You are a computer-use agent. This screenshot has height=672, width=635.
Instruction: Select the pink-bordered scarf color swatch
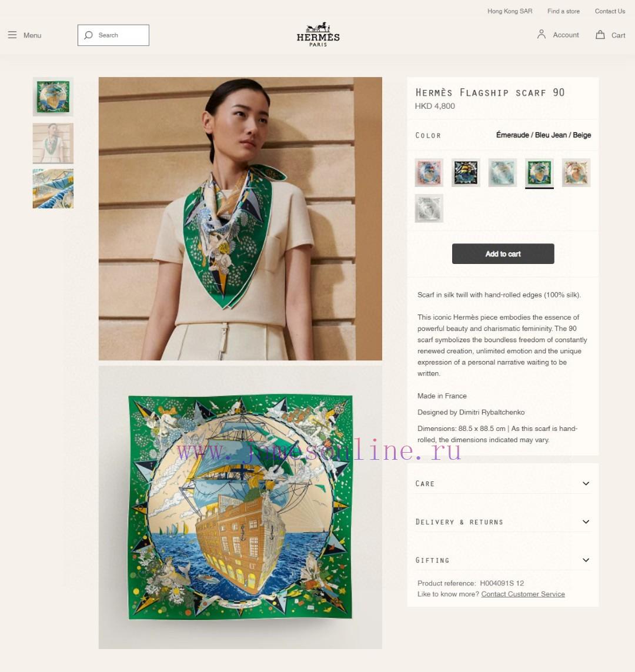click(x=429, y=172)
